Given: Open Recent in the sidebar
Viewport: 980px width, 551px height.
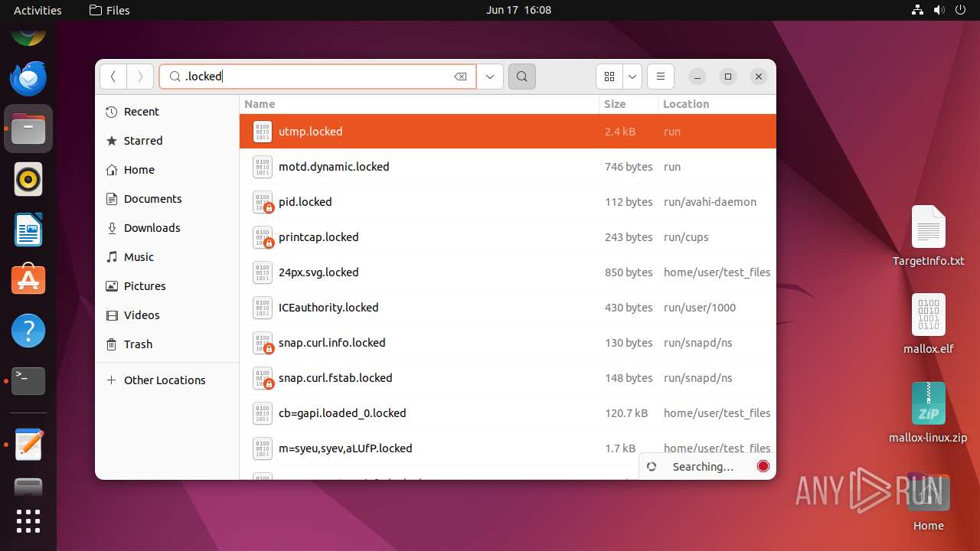Looking at the screenshot, I should [167, 112].
